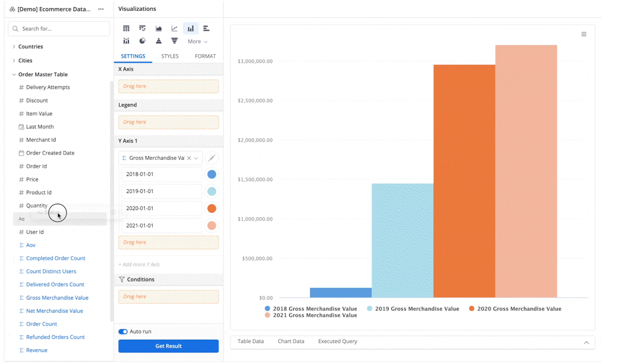Open the chart hamburger menu

[584, 34]
